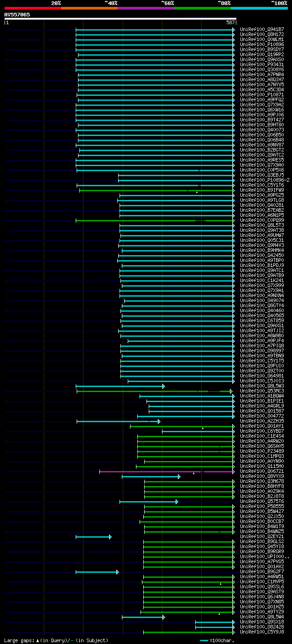Select the UniRef100_A5C3D4 label
This screenshot has height=644, width=292.
(262, 89)
